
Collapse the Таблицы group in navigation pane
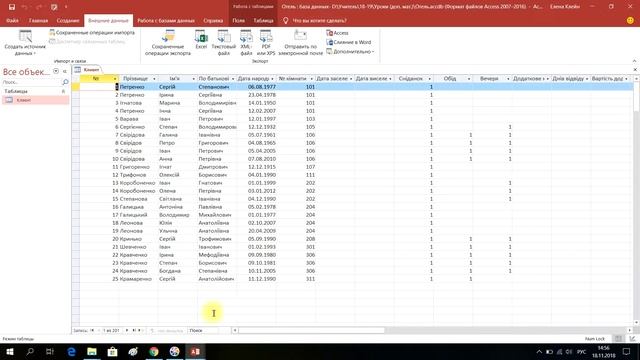(x=63, y=91)
